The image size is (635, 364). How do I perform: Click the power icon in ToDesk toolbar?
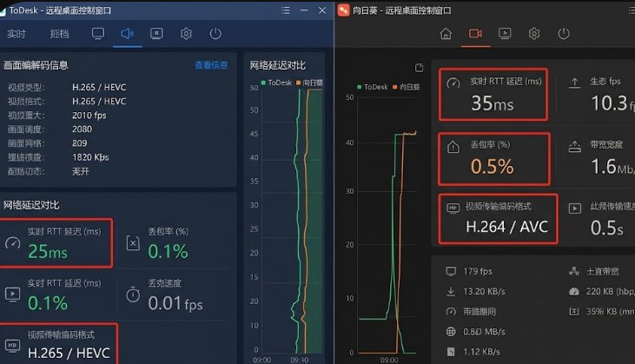click(215, 34)
